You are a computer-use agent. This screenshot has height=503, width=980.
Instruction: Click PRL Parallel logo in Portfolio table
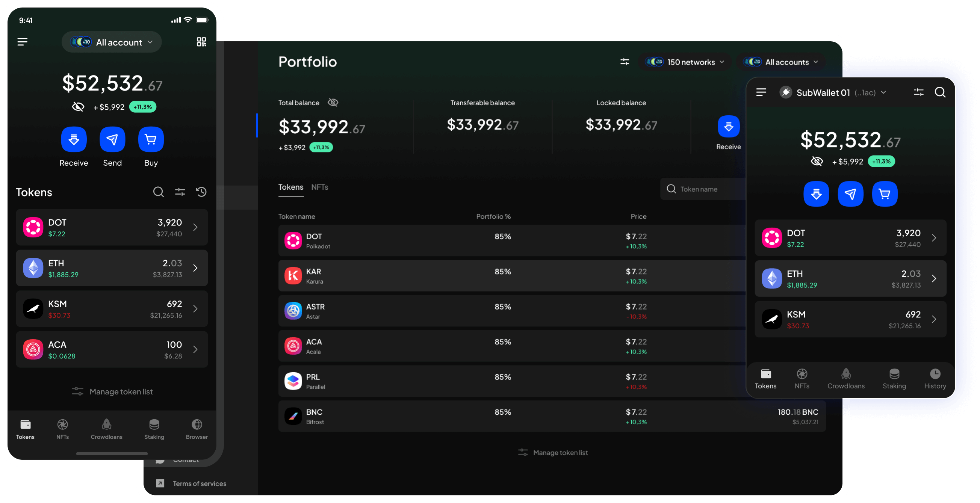point(293,381)
